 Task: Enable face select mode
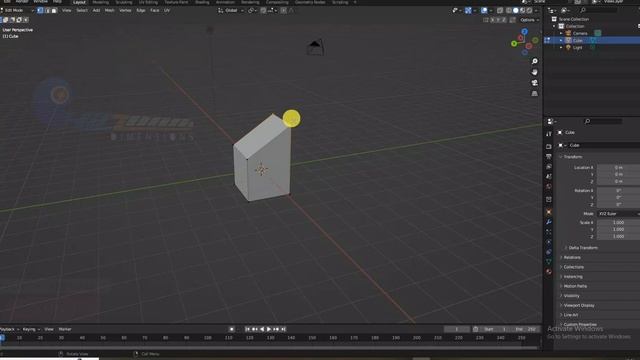click(x=54, y=10)
